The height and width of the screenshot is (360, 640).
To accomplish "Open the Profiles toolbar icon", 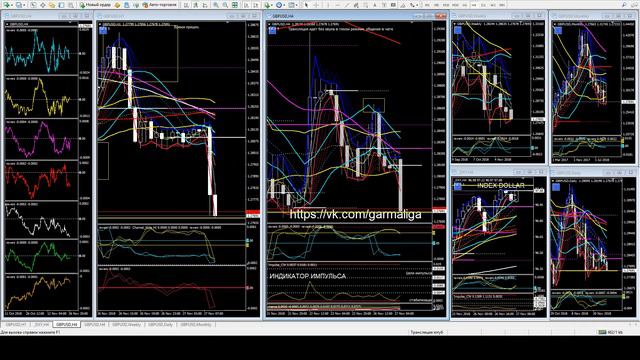I will pyautogui.click(x=19, y=5).
